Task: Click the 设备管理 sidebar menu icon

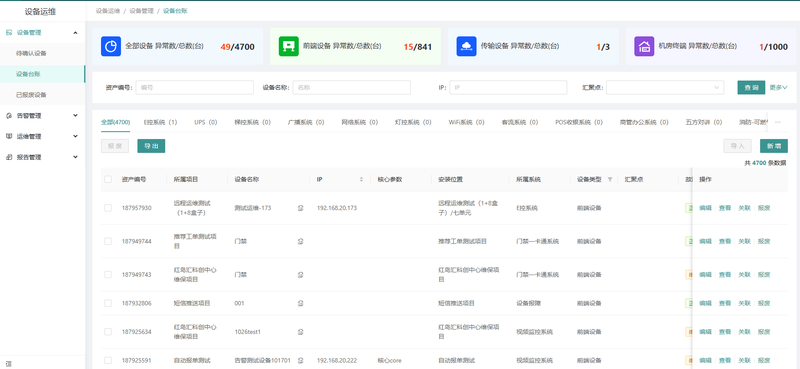Action: 9,32
